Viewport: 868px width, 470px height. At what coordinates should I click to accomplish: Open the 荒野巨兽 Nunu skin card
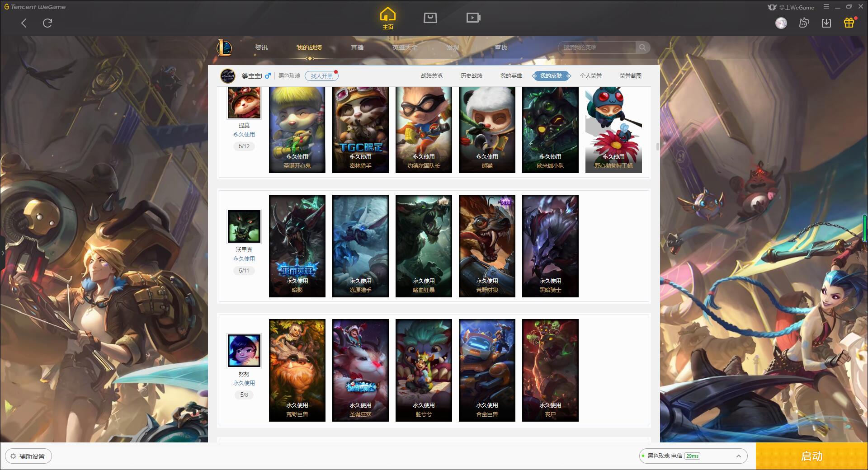point(297,370)
